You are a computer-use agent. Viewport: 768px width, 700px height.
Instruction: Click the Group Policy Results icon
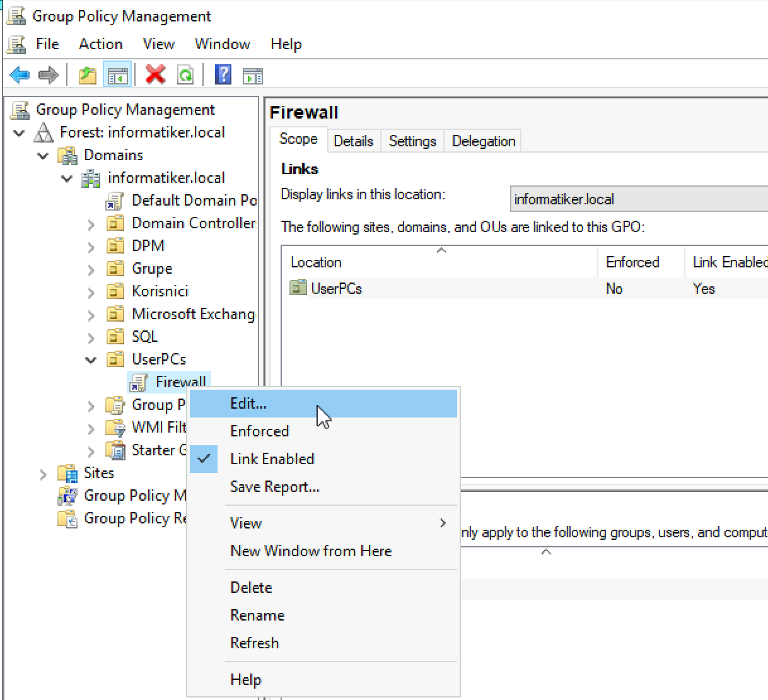coord(67,518)
